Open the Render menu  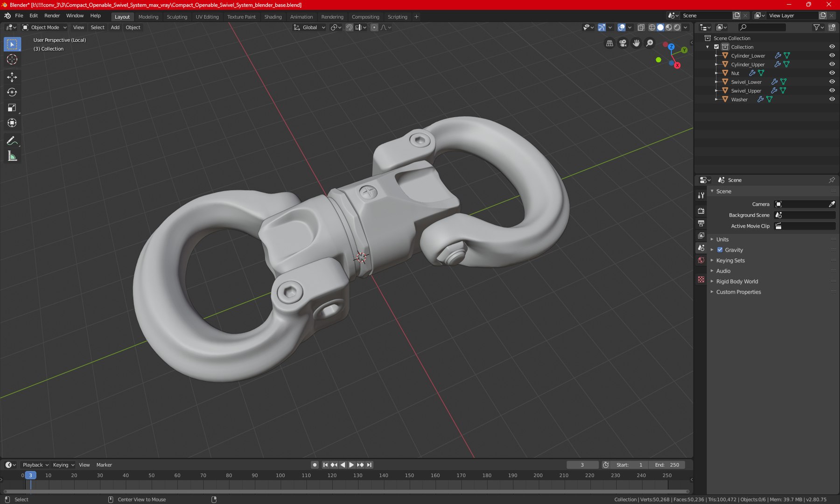click(x=52, y=16)
